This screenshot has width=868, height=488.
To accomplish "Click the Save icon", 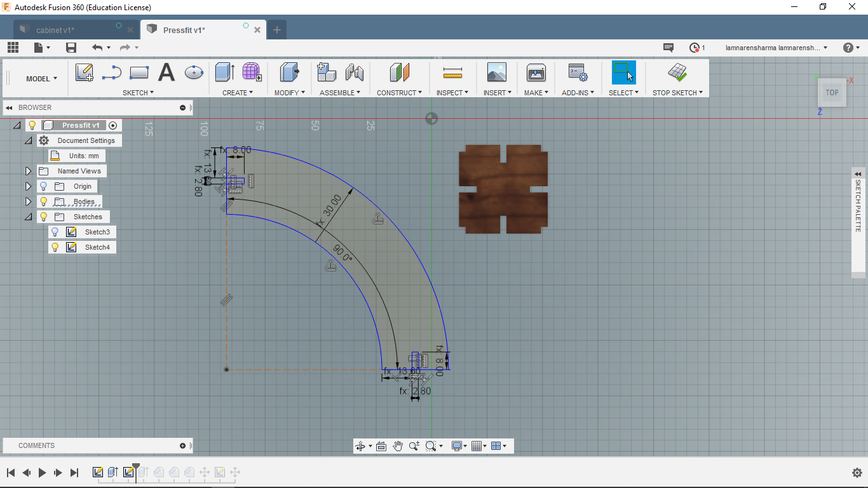I will [71, 48].
